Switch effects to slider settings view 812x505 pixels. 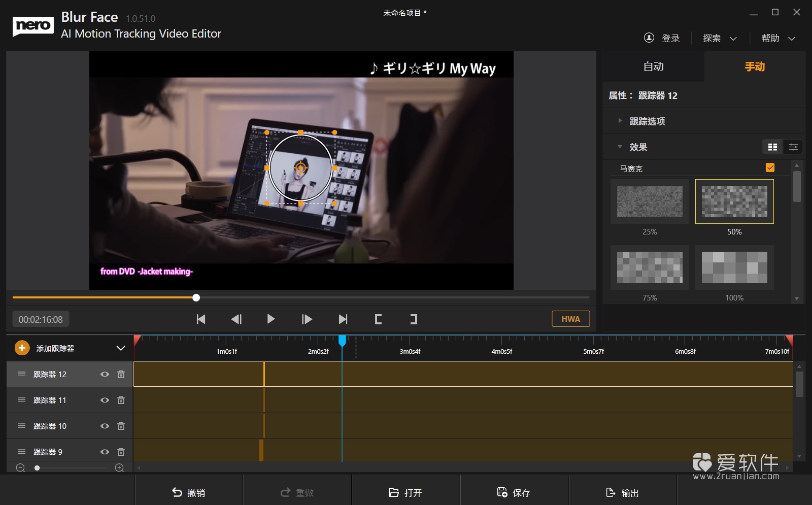point(793,147)
